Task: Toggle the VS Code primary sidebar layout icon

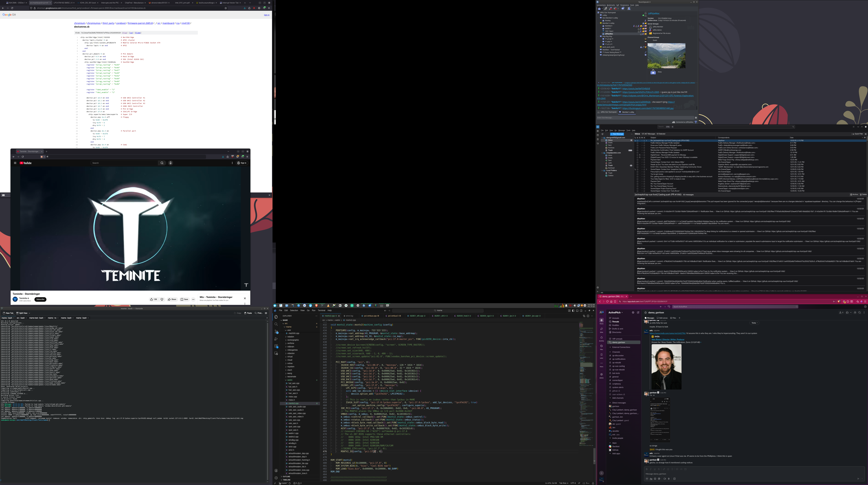Action: (573, 311)
